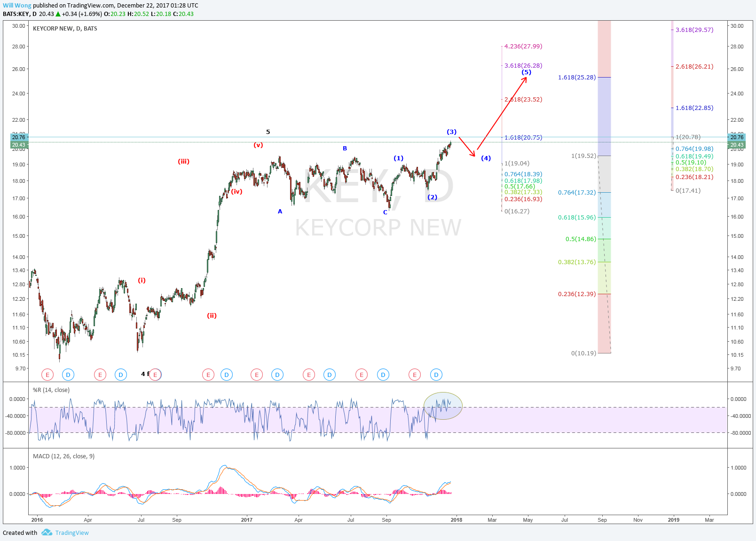This screenshot has height=541, width=756.
Task: Click the highlighted oval on the %R indicator
Action: click(x=443, y=406)
